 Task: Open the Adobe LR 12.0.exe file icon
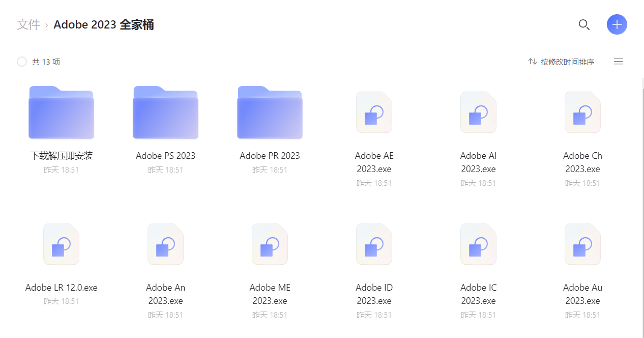61,244
